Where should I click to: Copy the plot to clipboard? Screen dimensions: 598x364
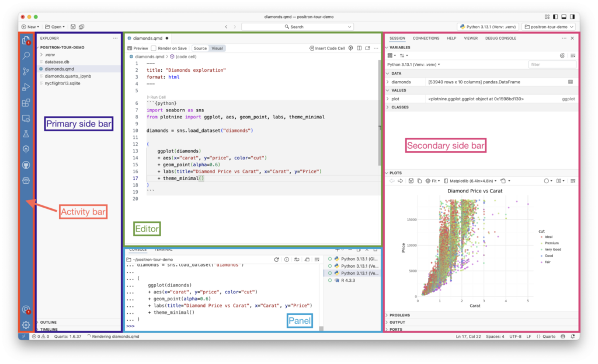click(x=419, y=180)
